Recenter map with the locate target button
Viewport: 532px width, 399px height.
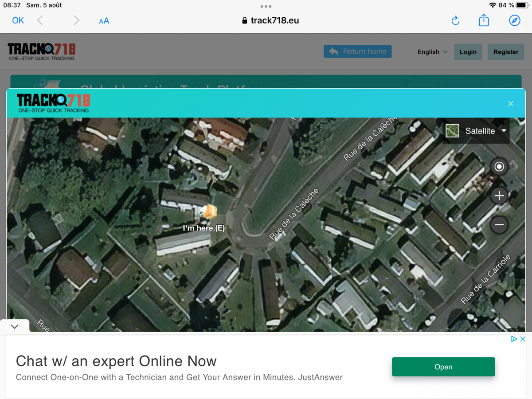pyautogui.click(x=499, y=167)
